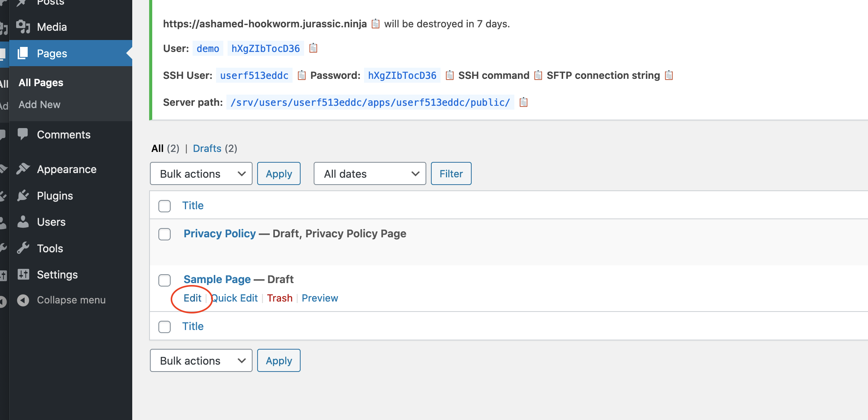Viewport: 868px width, 420px height.
Task: Click the Media library icon in sidebar
Action: [24, 27]
